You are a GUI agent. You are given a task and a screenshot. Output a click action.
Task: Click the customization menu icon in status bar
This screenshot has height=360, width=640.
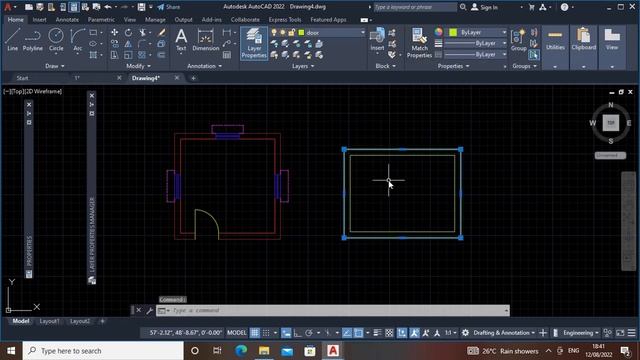[x=631, y=333]
